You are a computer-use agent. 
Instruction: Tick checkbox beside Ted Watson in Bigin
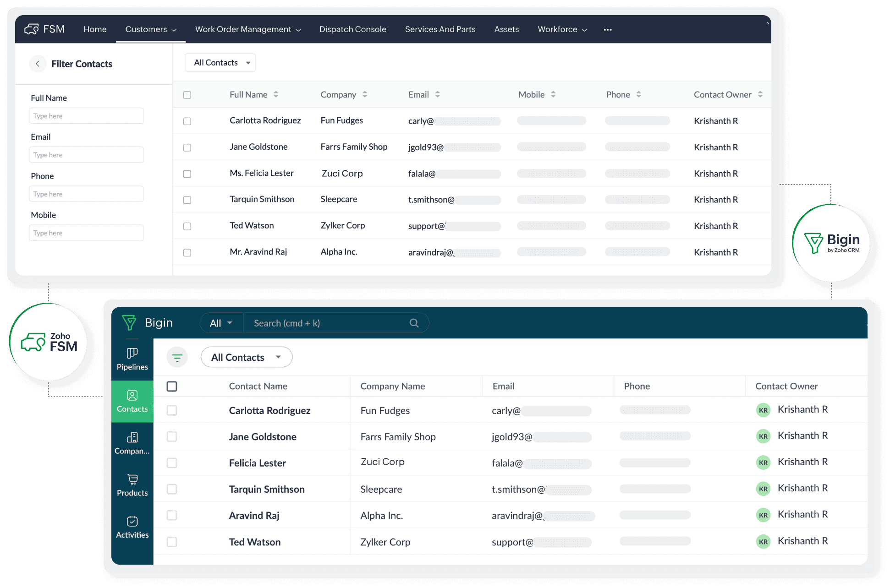click(172, 542)
